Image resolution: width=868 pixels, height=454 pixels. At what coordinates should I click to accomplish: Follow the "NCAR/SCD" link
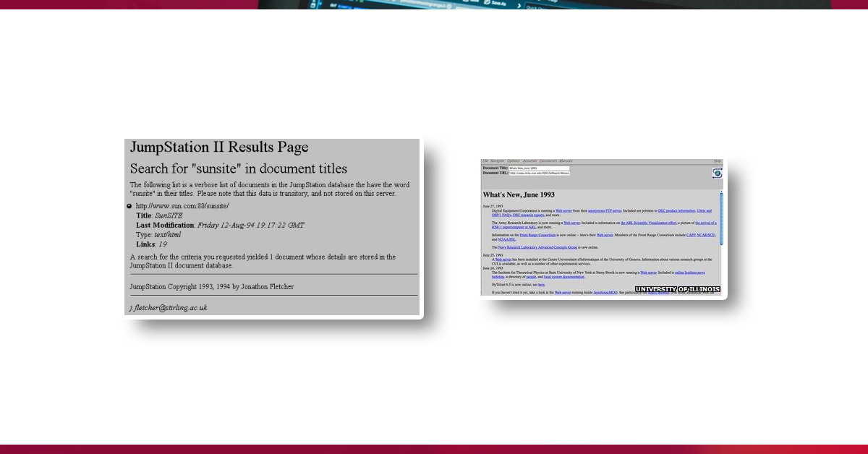click(x=706, y=235)
